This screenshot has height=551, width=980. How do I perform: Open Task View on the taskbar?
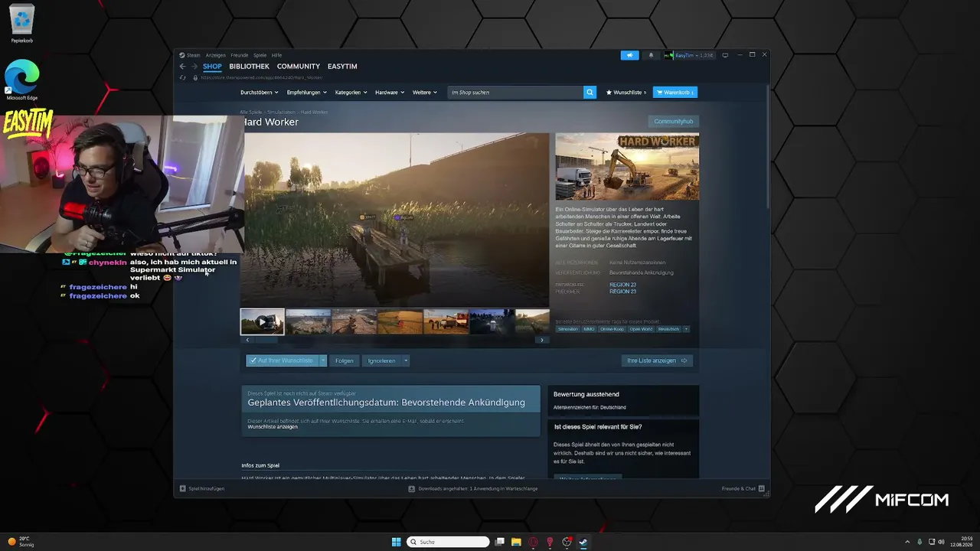coord(500,542)
